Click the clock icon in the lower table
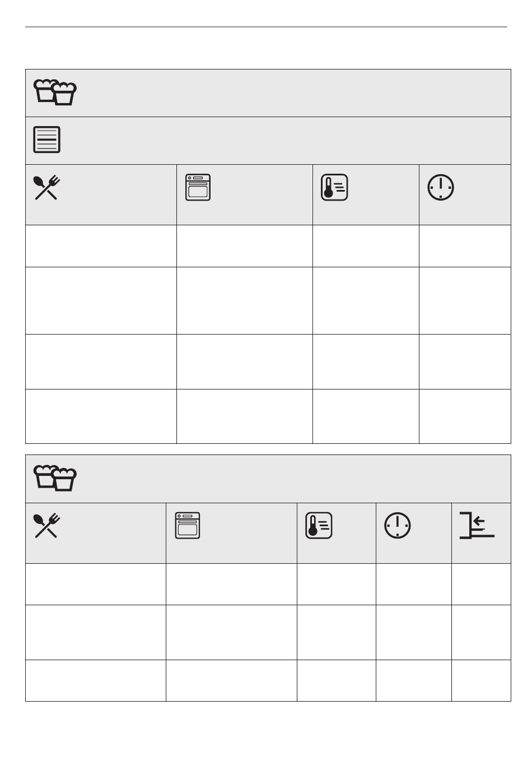532x770 pixels. [x=398, y=526]
